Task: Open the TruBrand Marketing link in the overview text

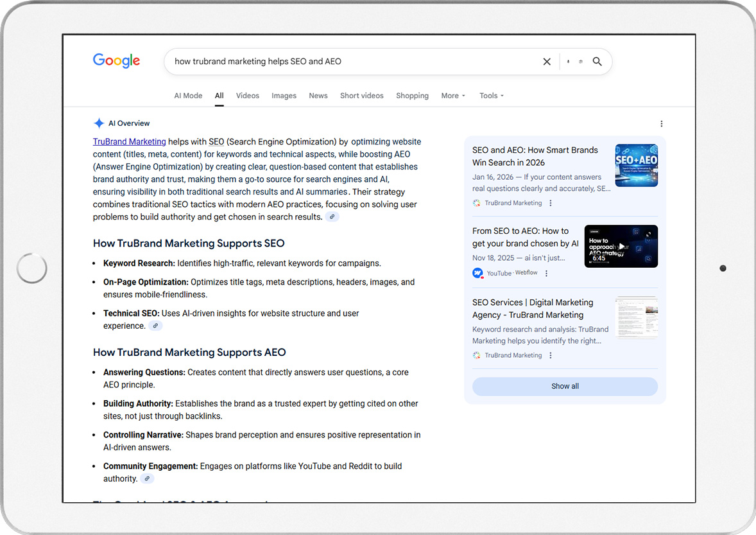Action: coord(129,141)
